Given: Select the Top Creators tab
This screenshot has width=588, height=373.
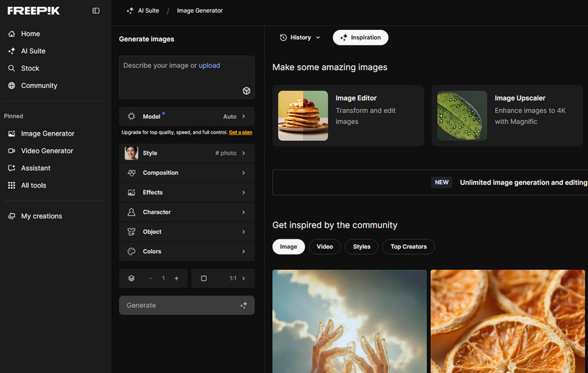Looking at the screenshot, I should (x=408, y=246).
